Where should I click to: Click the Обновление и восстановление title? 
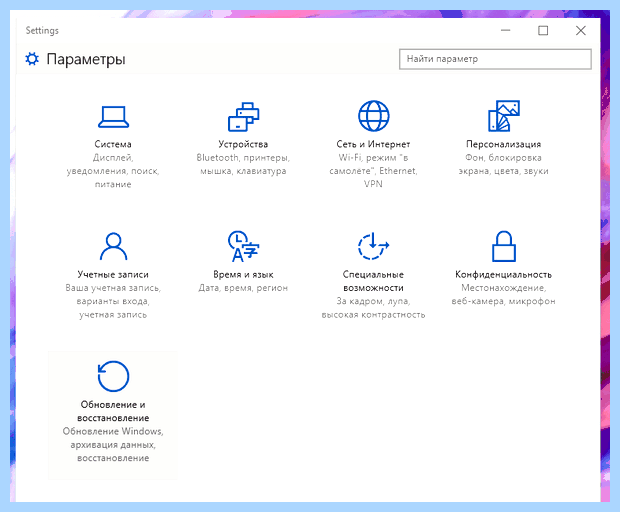pyautogui.click(x=113, y=411)
